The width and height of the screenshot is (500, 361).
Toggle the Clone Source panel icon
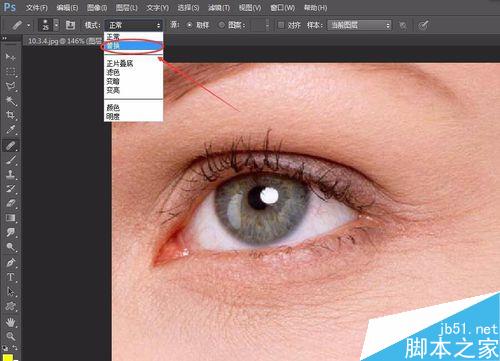70,25
